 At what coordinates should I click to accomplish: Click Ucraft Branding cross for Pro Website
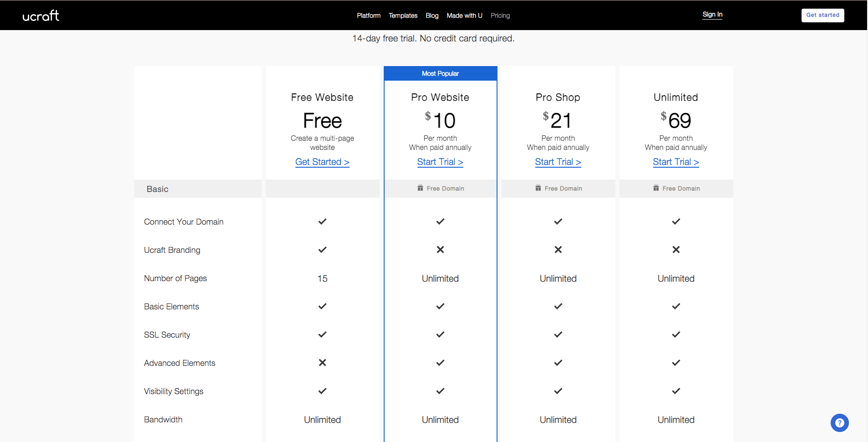tap(440, 250)
